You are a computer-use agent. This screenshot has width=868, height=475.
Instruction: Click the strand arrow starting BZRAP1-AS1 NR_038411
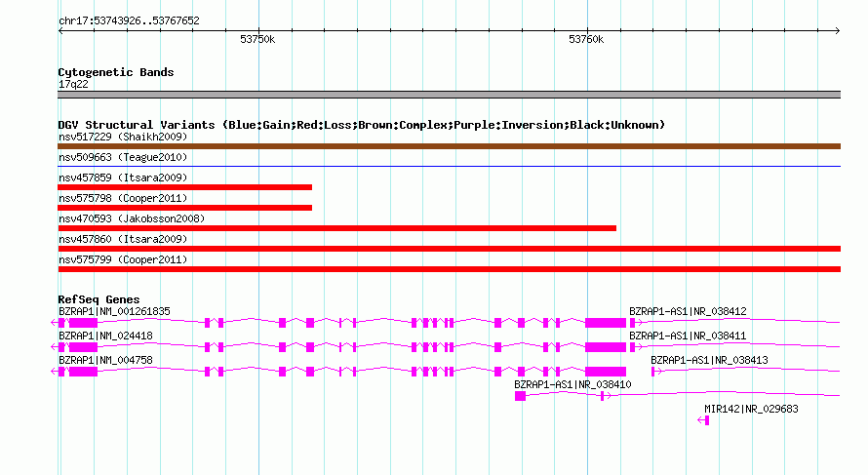pos(639,347)
